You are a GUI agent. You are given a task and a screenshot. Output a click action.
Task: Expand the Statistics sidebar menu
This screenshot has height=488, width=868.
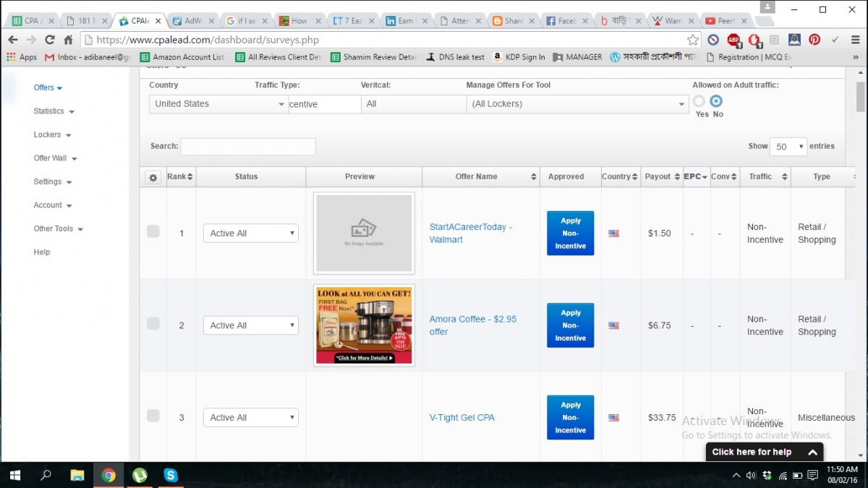(x=54, y=111)
